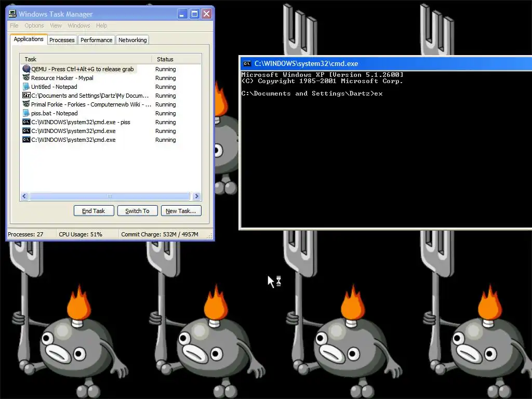The image size is (532, 399).
Task: Maximize the Task Manager window
Action: 194,14
